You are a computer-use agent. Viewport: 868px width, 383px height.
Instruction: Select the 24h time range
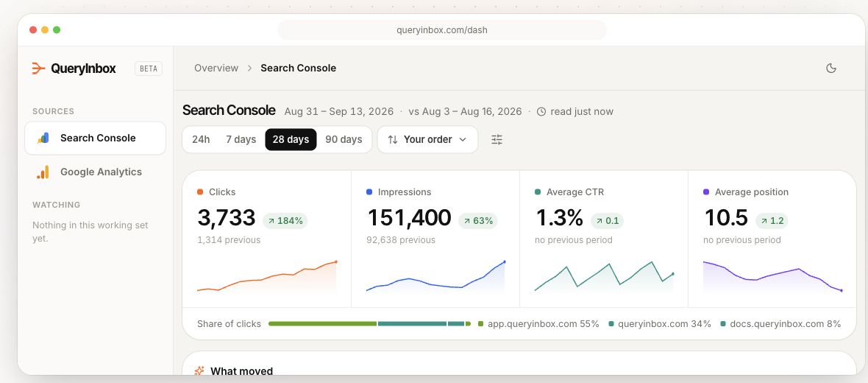[x=201, y=140]
